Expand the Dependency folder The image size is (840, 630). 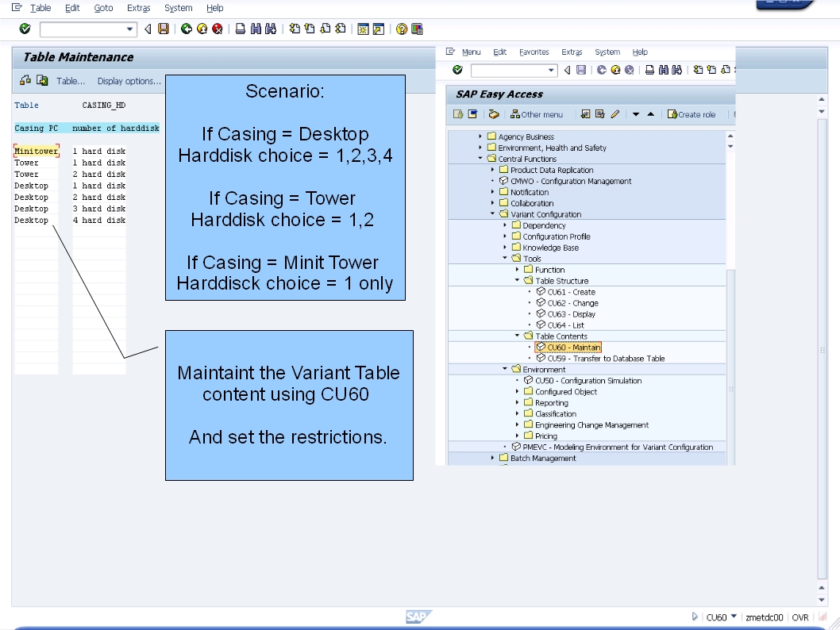tap(505, 225)
